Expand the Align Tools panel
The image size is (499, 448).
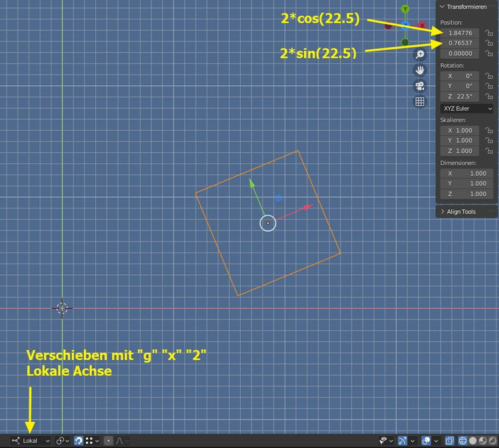[x=466, y=212]
